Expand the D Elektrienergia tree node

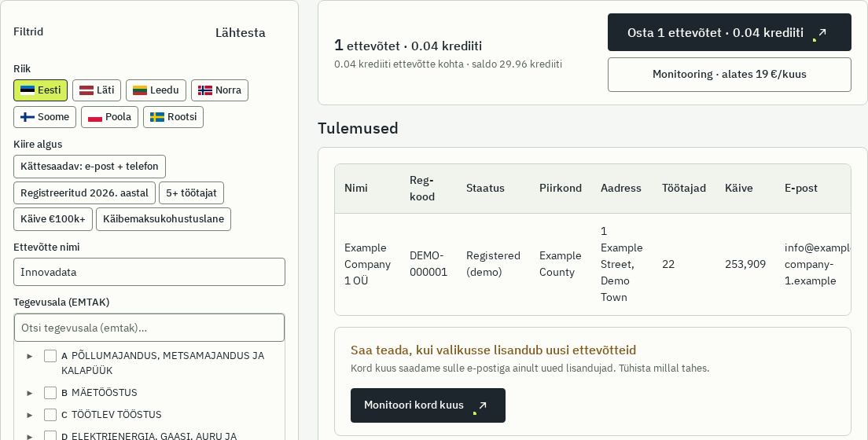30,436
